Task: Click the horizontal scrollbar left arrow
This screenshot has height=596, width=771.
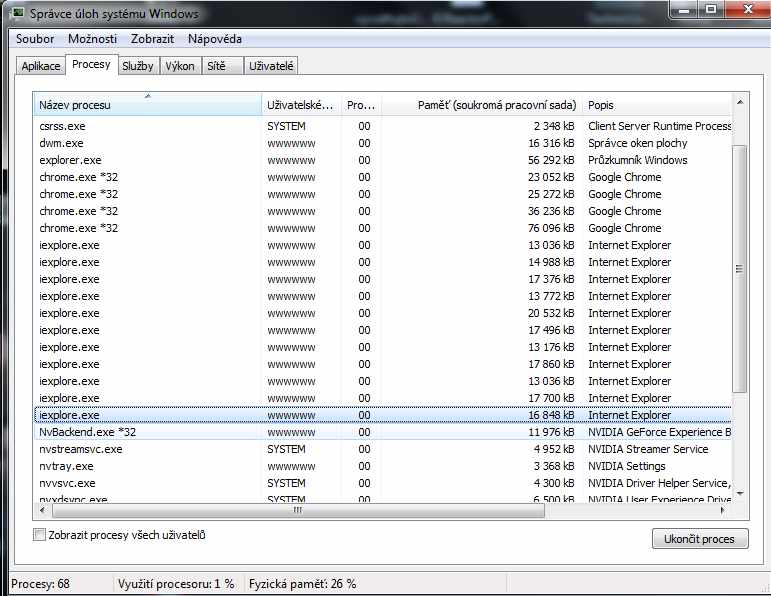Action: [x=41, y=510]
